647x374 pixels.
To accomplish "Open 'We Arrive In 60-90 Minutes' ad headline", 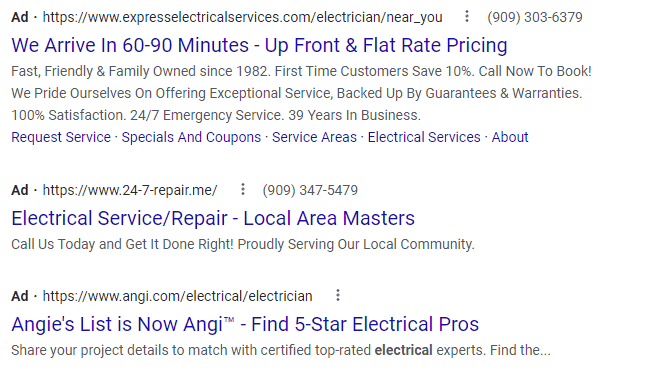I will tap(259, 45).
